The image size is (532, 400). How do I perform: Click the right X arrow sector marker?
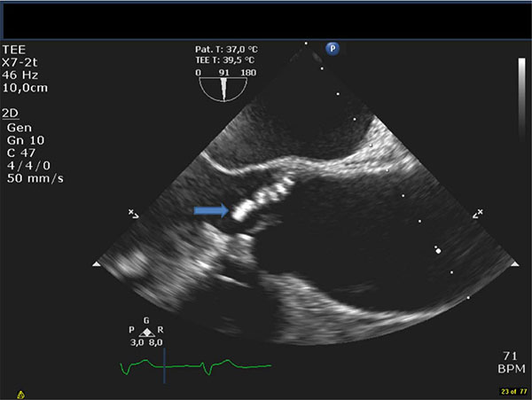478,214
